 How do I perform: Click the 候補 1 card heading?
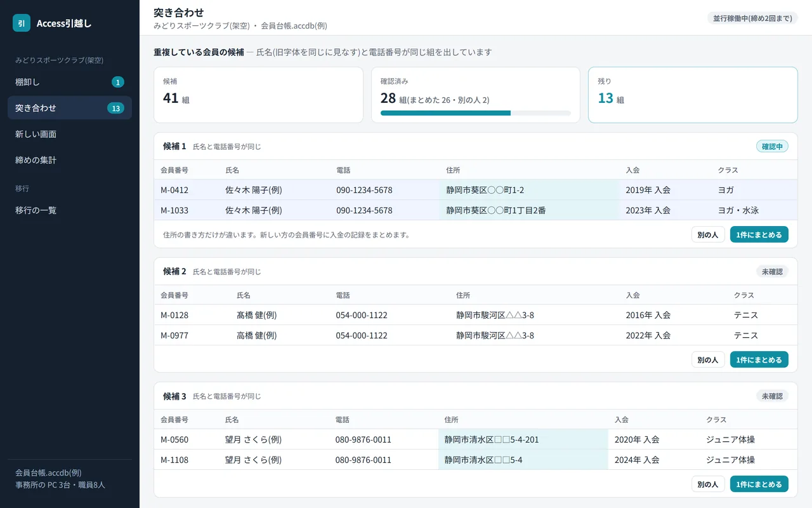[174, 146]
